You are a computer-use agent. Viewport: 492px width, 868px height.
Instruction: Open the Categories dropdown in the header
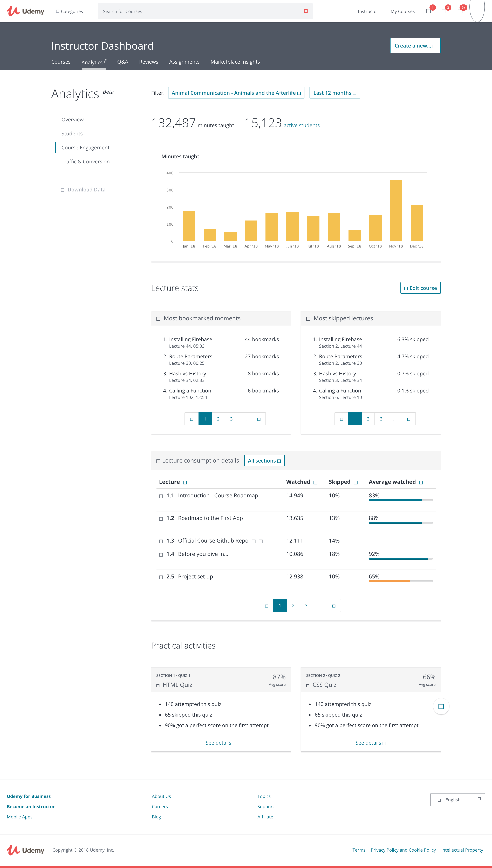[69, 11]
